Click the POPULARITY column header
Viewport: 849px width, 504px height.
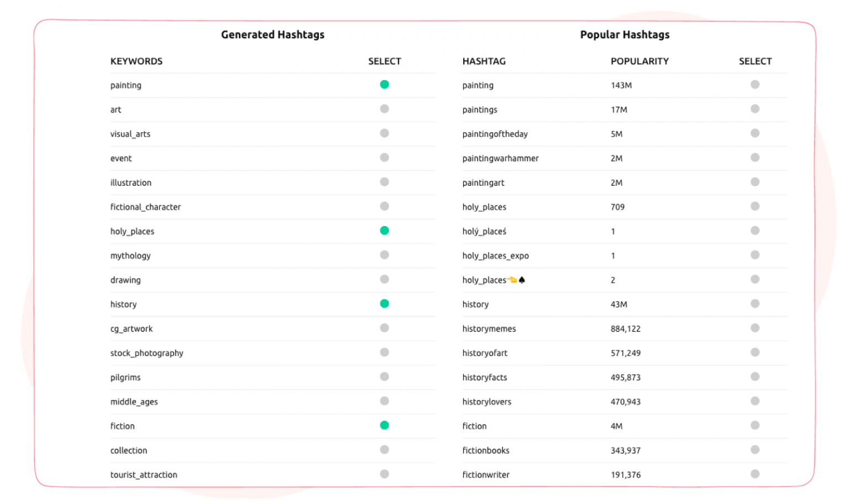coord(640,61)
